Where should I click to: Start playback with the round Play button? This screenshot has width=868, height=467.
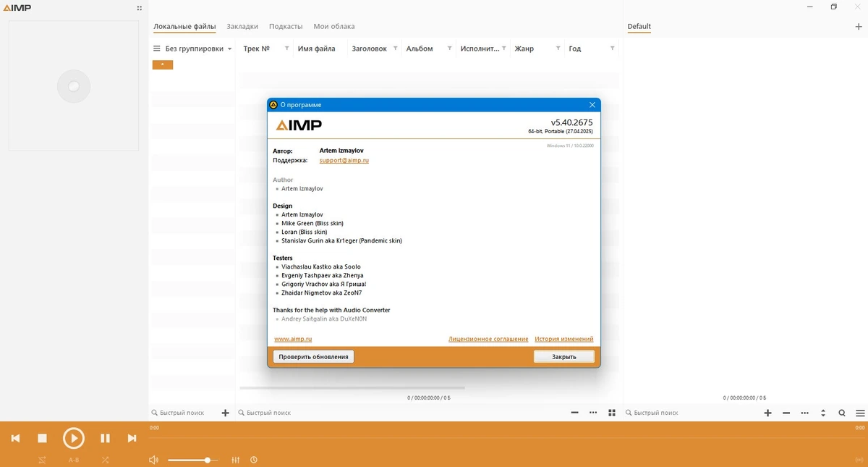pos(73,438)
